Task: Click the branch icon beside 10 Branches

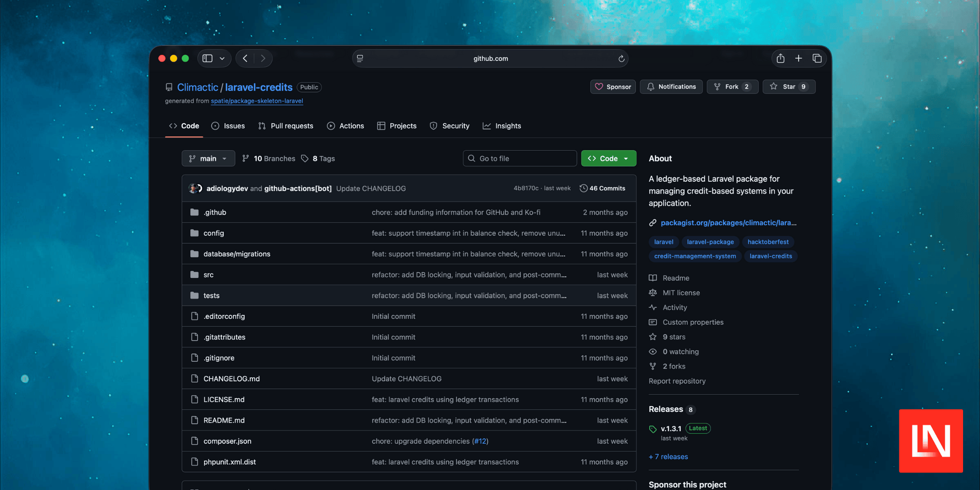Action: [x=246, y=158]
